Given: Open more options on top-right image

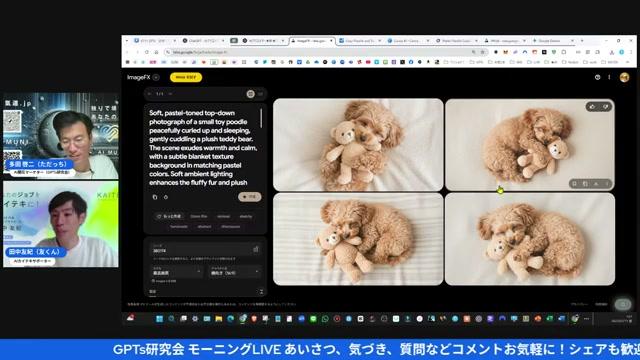Looking at the screenshot, I should 607,184.
